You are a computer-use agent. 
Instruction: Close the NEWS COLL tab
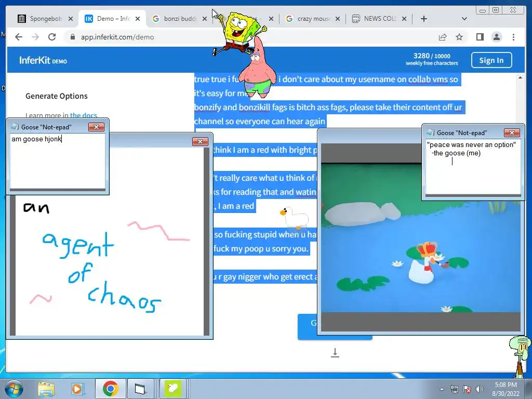(404, 19)
